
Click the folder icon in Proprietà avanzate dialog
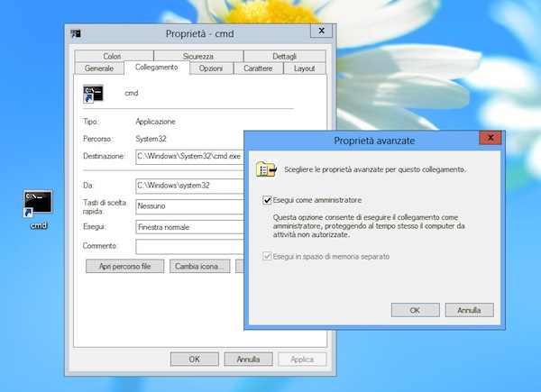click(x=266, y=169)
